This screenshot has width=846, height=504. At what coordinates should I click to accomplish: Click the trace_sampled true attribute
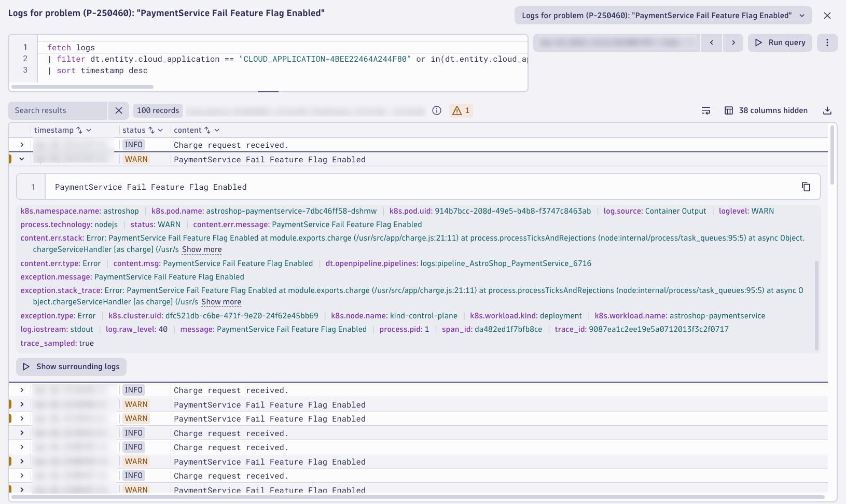(x=57, y=343)
